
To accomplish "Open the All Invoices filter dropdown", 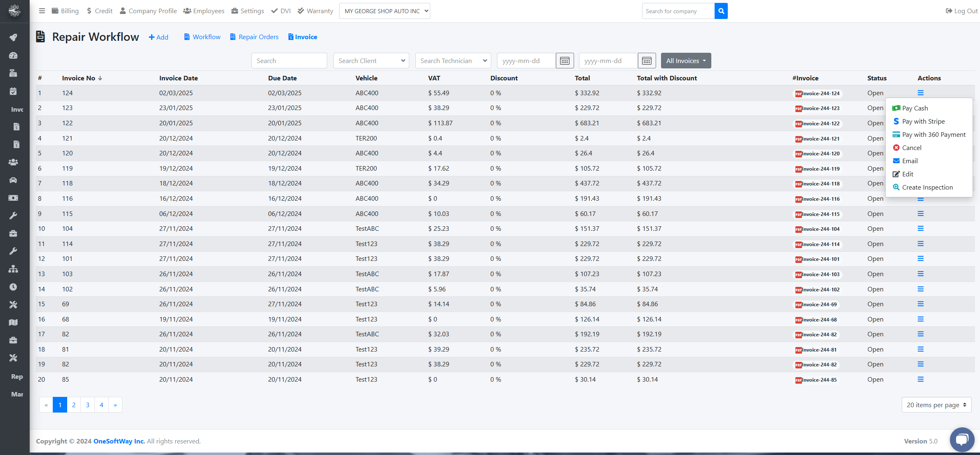I will coord(686,60).
